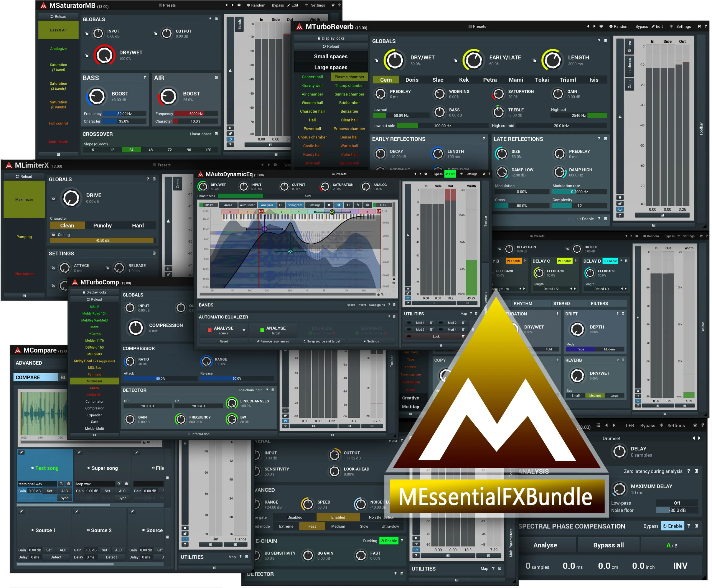This screenshot has width=712, height=588.
Task: Open ANALYSE source dropdown arrow
Action: 244,330
